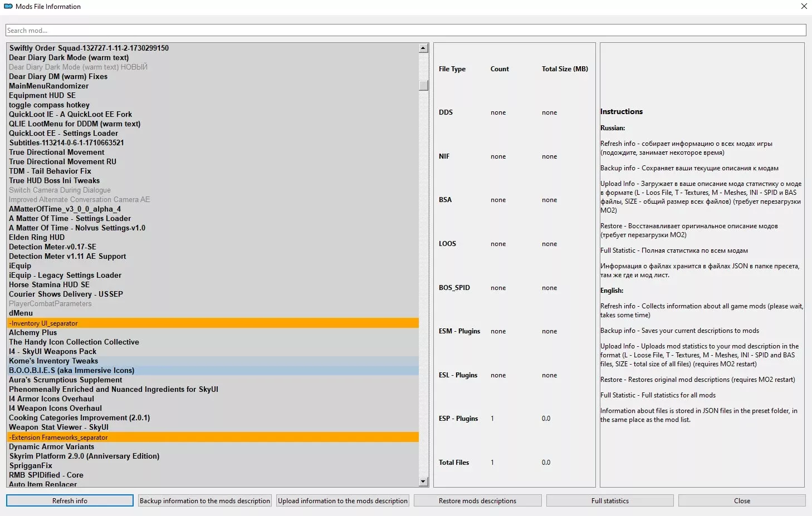Select Kome's Inventory Tweaks
Viewport: 812px width, 516px height.
point(53,361)
